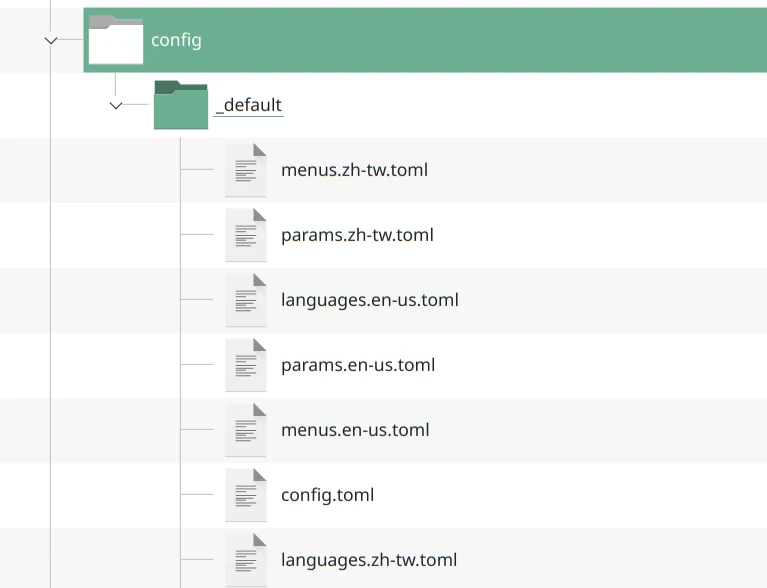Select languages.en-us.toml file name

(369, 300)
